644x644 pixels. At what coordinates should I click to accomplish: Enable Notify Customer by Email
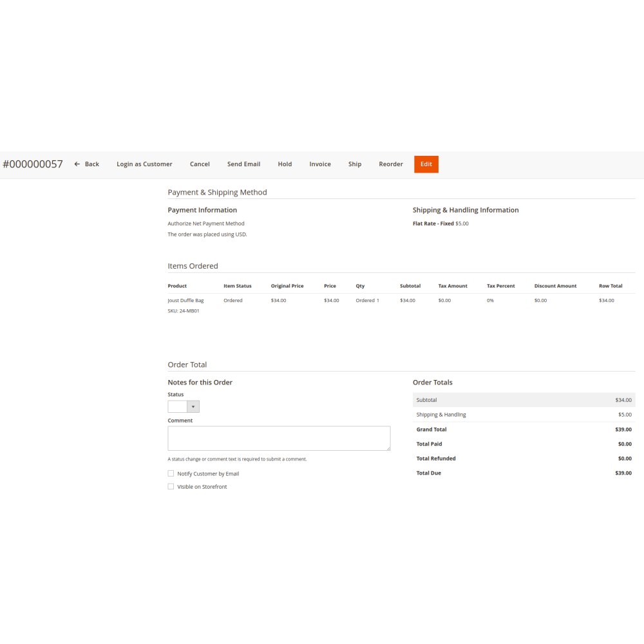click(x=171, y=473)
